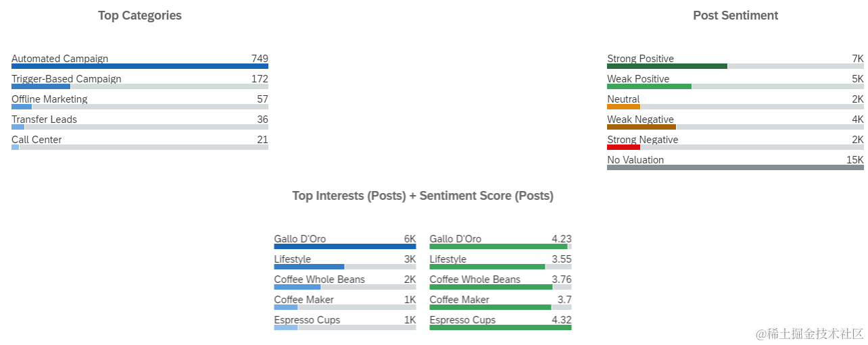Click the Espresso Cups posts bar

click(345, 323)
